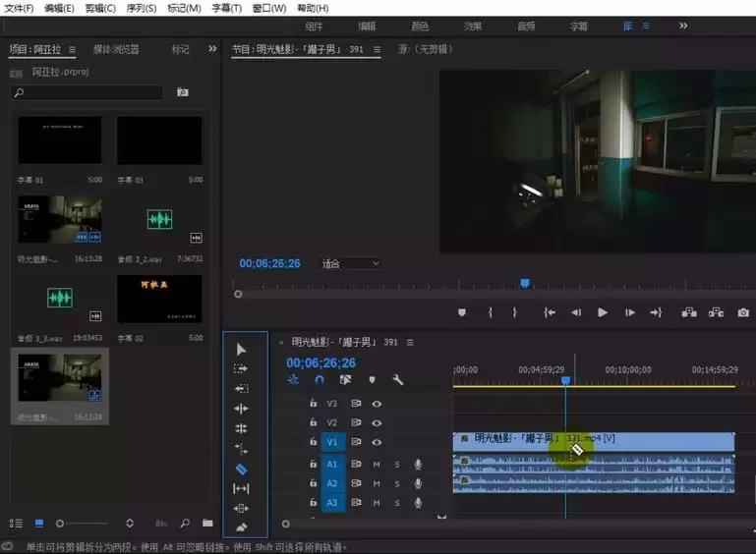Switch to the 效果 workspace
The height and width of the screenshot is (554, 756).
tap(472, 27)
